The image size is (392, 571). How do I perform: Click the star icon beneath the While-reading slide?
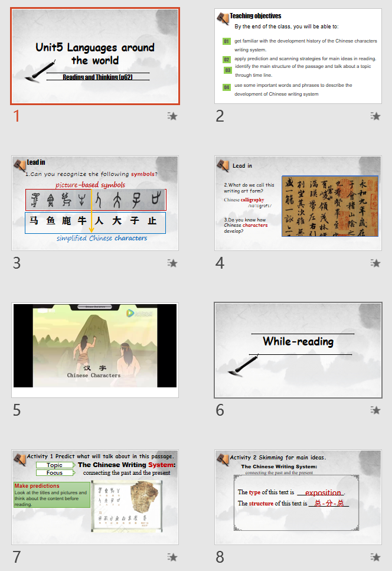click(x=375, y=410)
